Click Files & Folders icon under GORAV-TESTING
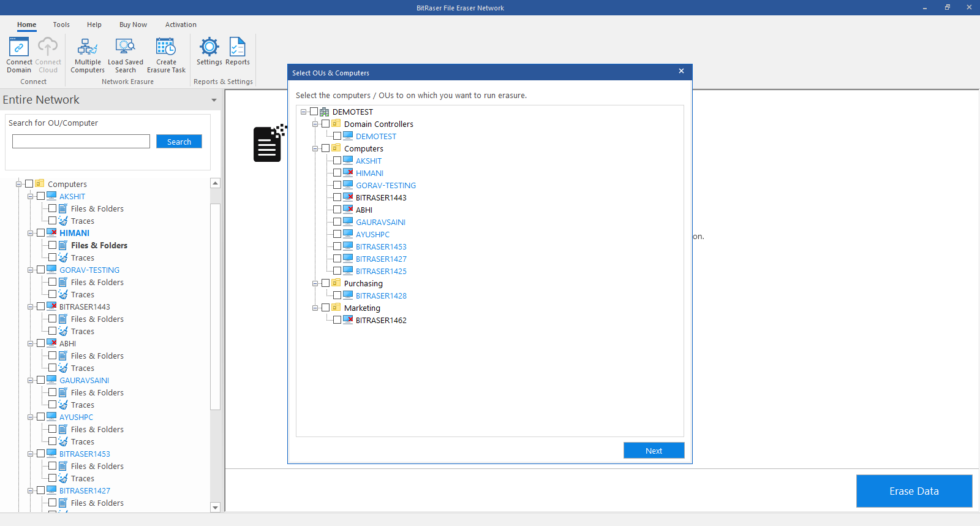 point(63,282)
